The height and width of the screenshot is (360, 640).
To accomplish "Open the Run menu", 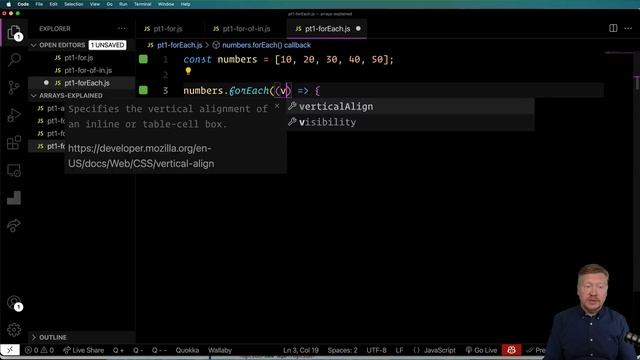I will 123,4.
